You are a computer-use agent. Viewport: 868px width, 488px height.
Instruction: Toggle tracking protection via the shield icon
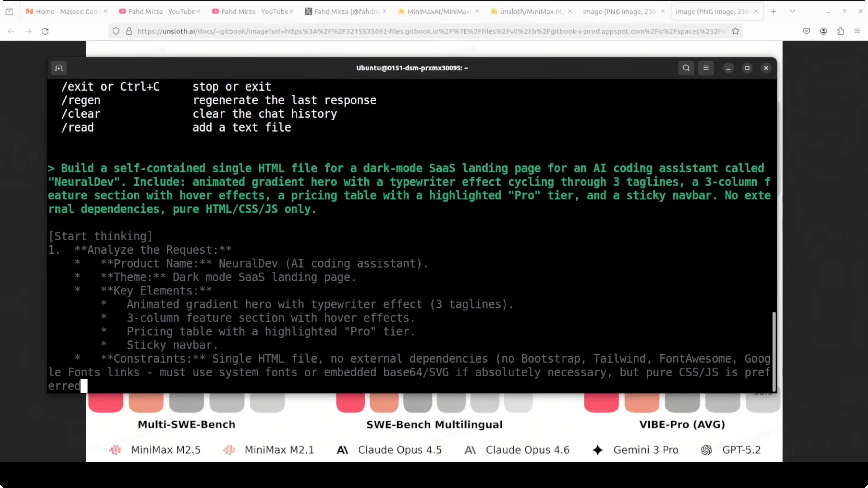coord(116,31)
